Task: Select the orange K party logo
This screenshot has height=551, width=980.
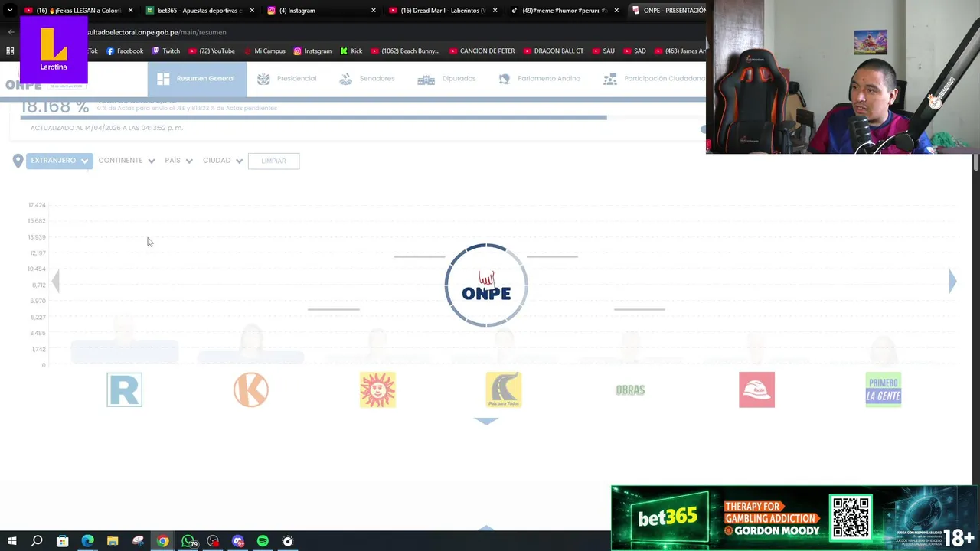Action: (251, 390)
